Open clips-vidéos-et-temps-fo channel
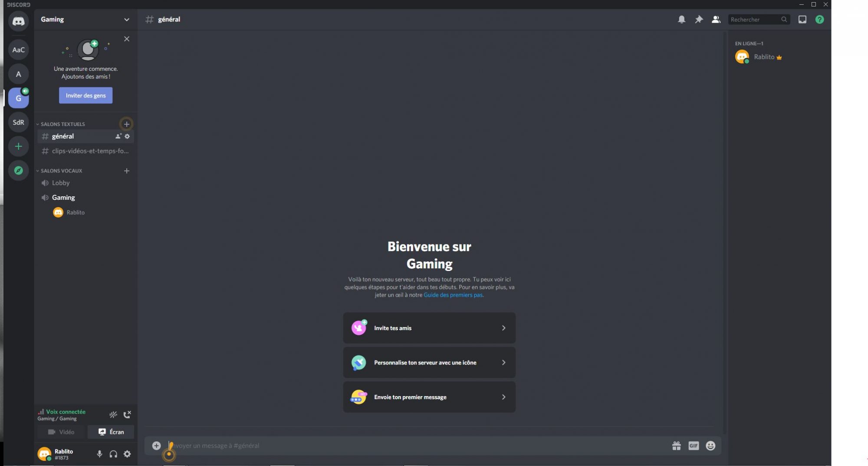Image resolution: width=868 pixels, height=466 pixels. pyautogui.click(x=85, y=151)
